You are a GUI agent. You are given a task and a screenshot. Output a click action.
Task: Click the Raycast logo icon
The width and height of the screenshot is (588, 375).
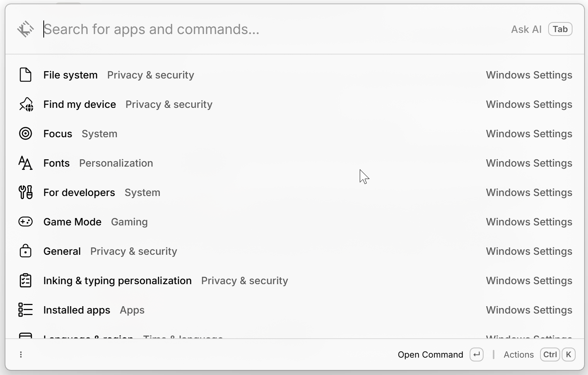26,29
